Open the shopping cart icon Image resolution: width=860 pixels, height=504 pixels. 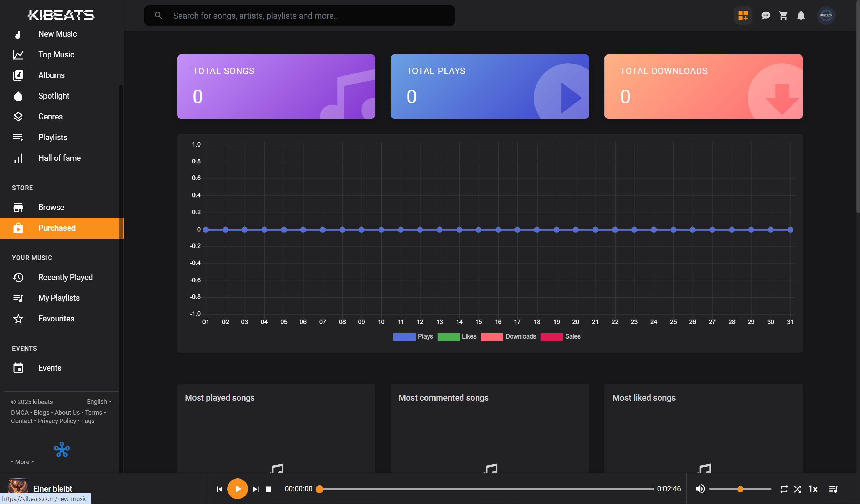(x=783, y=16)
